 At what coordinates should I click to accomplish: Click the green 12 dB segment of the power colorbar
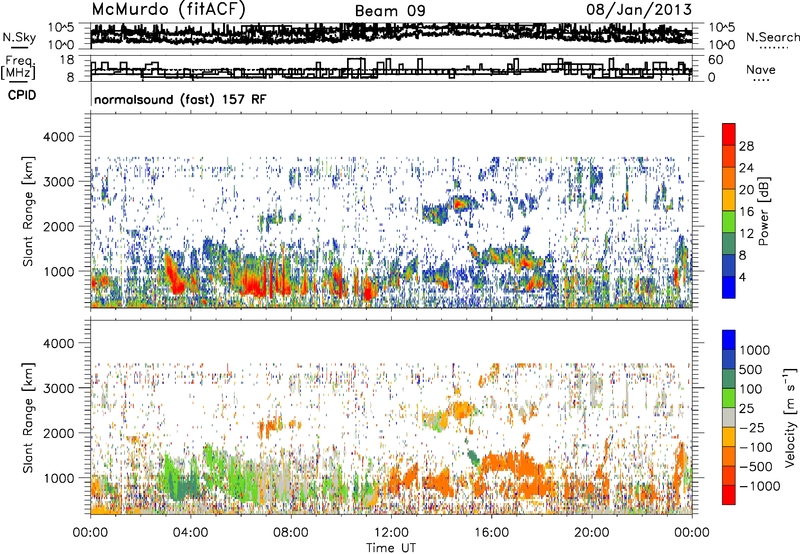[x=729, y=222]
